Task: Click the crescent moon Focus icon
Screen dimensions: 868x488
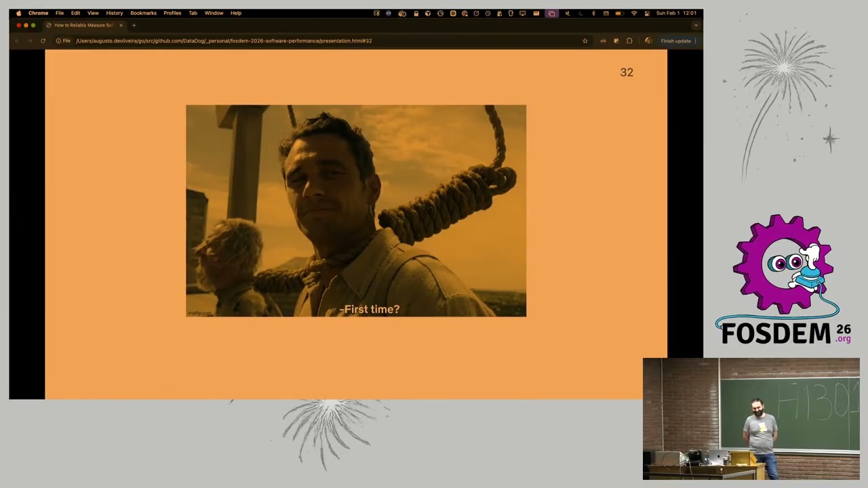Action: (x=581, y=13)
